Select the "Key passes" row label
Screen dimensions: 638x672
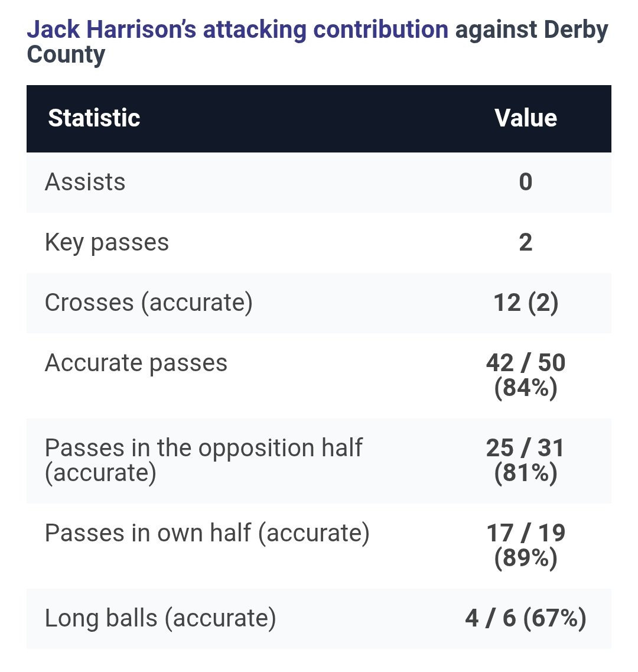click(107, 242)
